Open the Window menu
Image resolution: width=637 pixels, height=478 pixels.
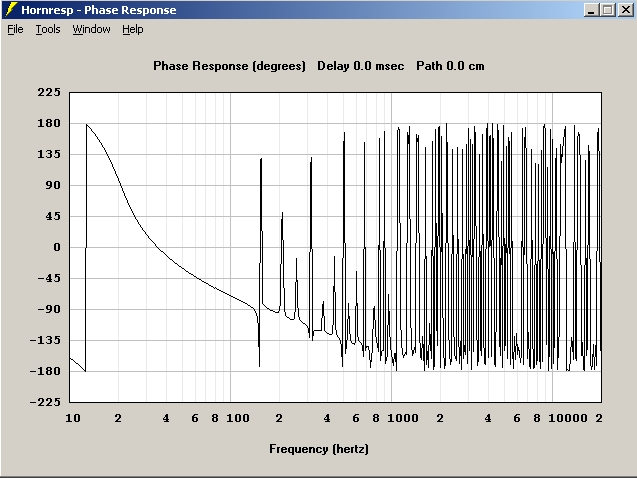click(x=91, y=29)
